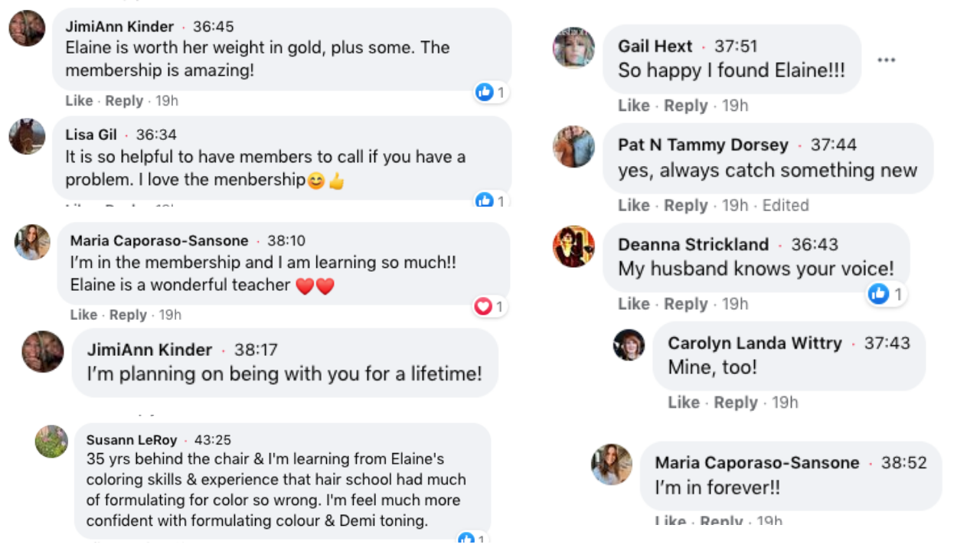Jump to timestamp 36:34 on Lisa Gil's comment
Image resolution: width=980 pixels, height=551 pixels.
point(156,135)
